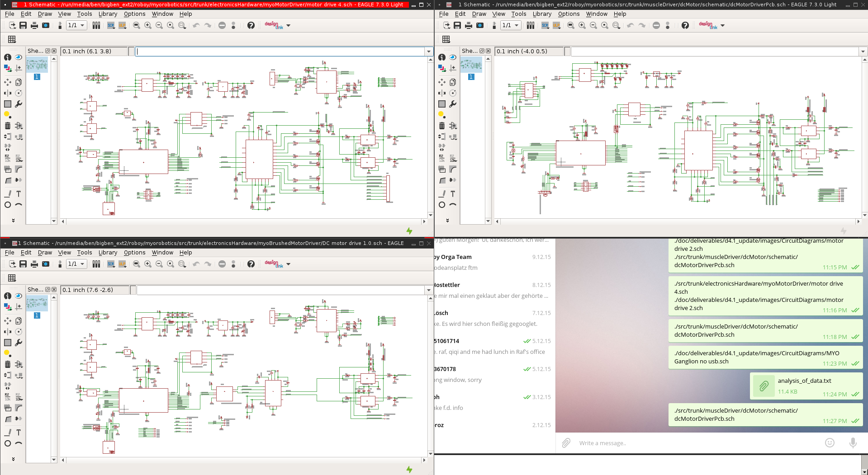Click horizontal scrollbar of motor drive 4.sch canvas

point(243,221)
